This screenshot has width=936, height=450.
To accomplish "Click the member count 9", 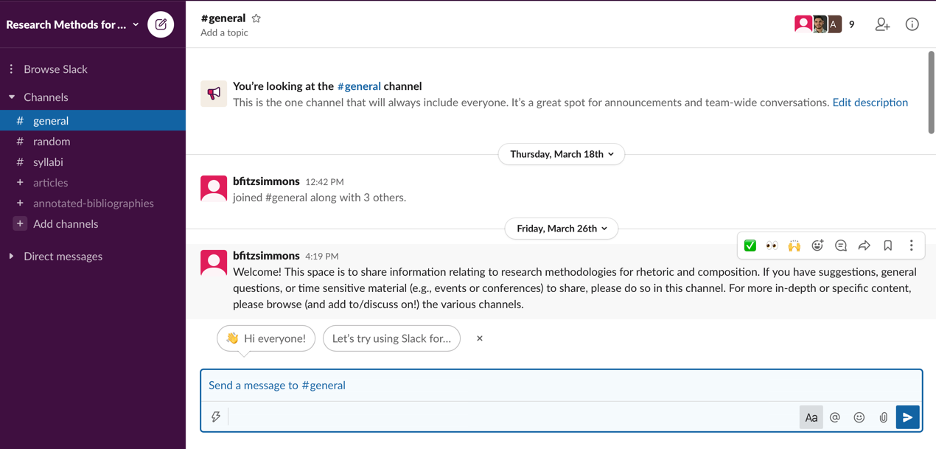I will tap(852, 24).
